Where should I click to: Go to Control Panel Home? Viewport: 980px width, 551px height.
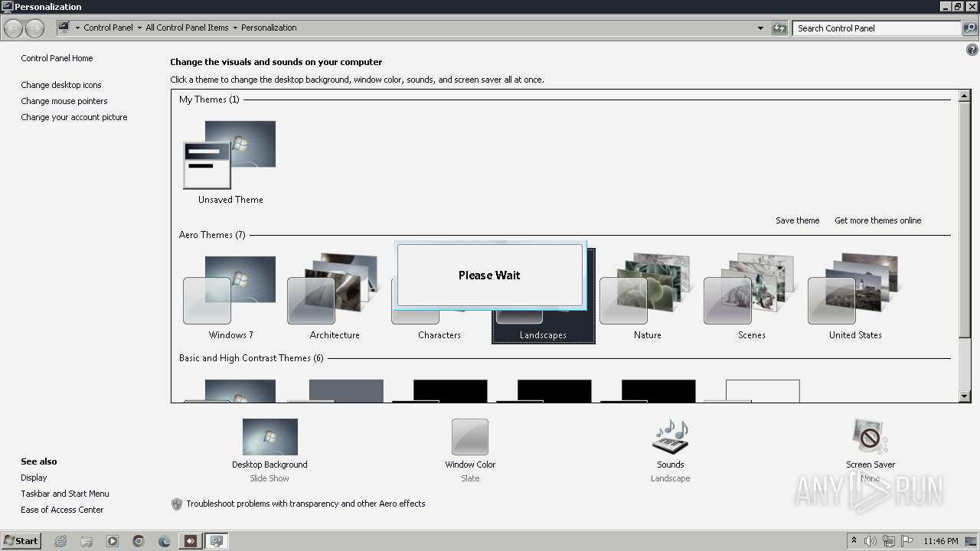click(x=57, y=58)
